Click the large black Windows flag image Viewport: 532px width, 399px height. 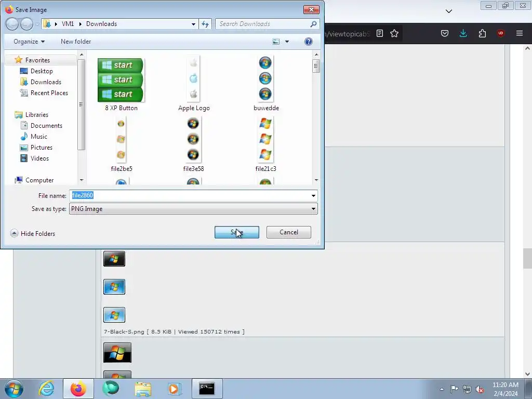pos(117,353)
